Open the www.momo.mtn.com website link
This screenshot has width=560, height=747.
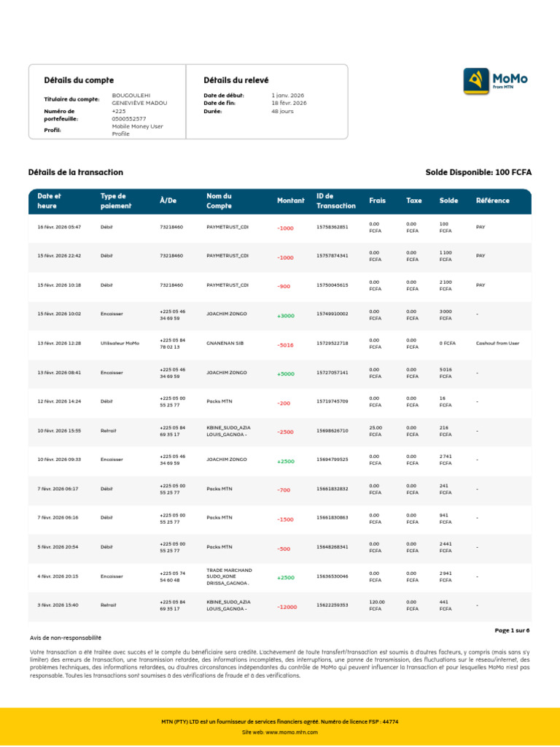coord(292,732)
